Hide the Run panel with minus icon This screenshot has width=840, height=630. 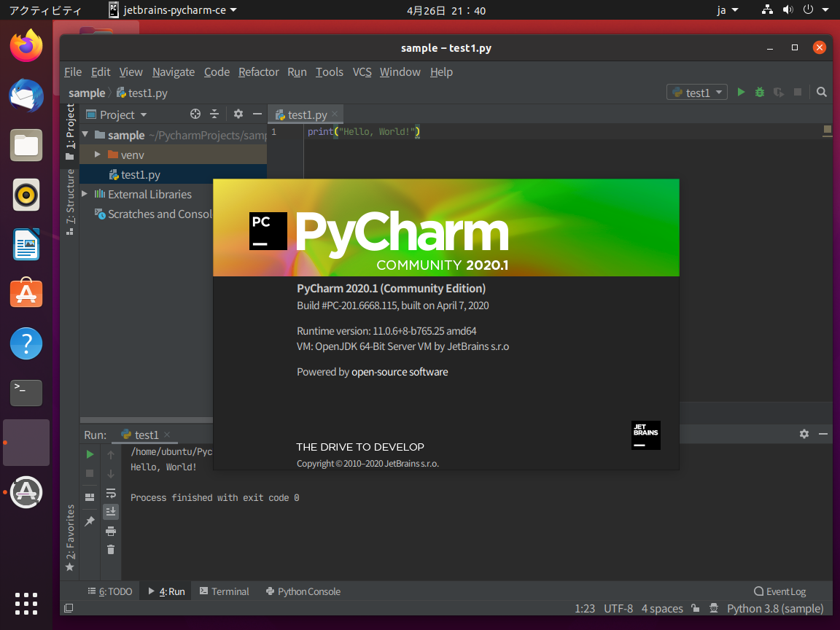coord(823,434)
